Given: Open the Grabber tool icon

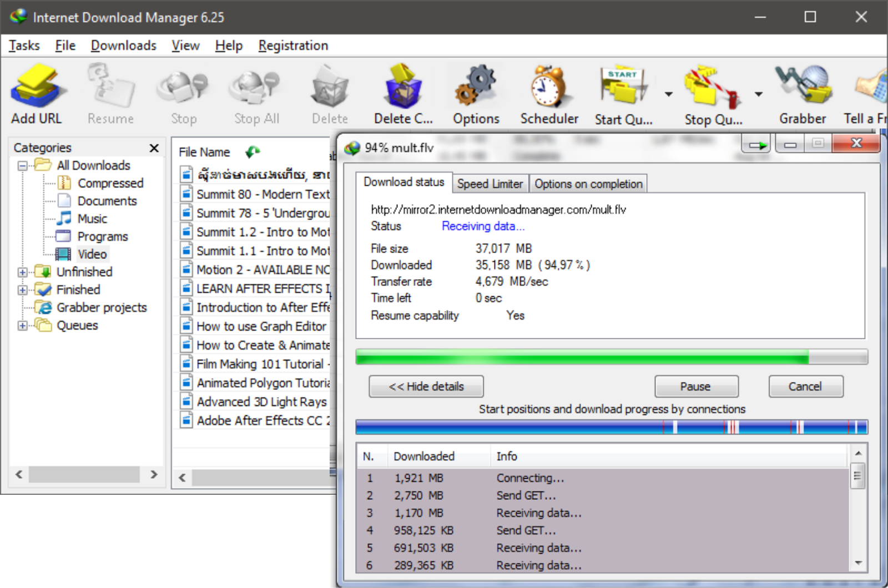Looking at the screenshot, I should tap(803, 86).
